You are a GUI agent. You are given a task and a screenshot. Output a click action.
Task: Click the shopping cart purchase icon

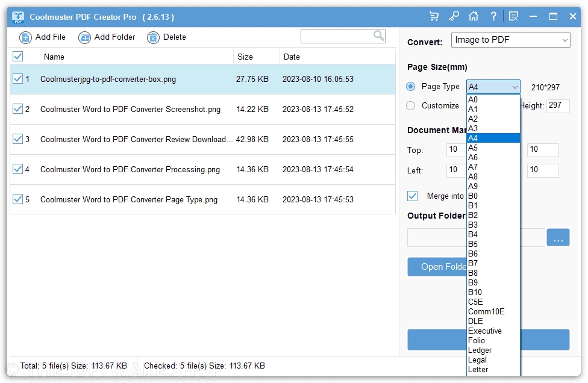(434, 16)
